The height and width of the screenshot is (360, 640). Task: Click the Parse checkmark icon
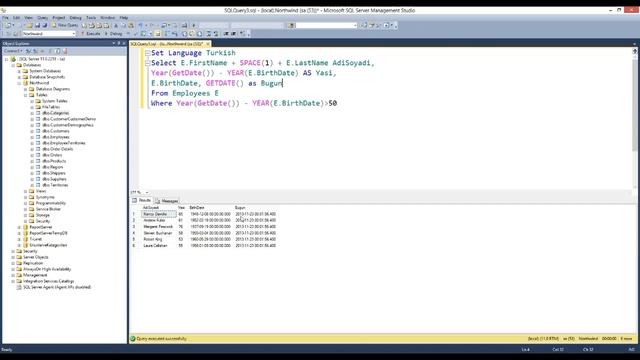tap(136, 33)
